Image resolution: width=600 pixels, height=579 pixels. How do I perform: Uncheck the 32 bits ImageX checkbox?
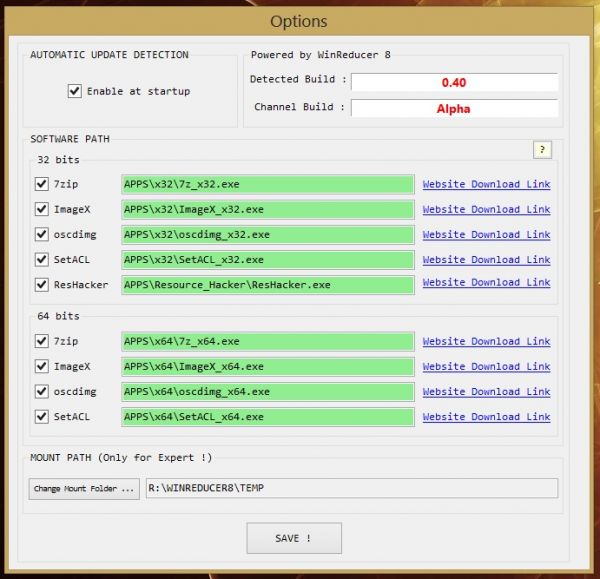coord(41,209)
